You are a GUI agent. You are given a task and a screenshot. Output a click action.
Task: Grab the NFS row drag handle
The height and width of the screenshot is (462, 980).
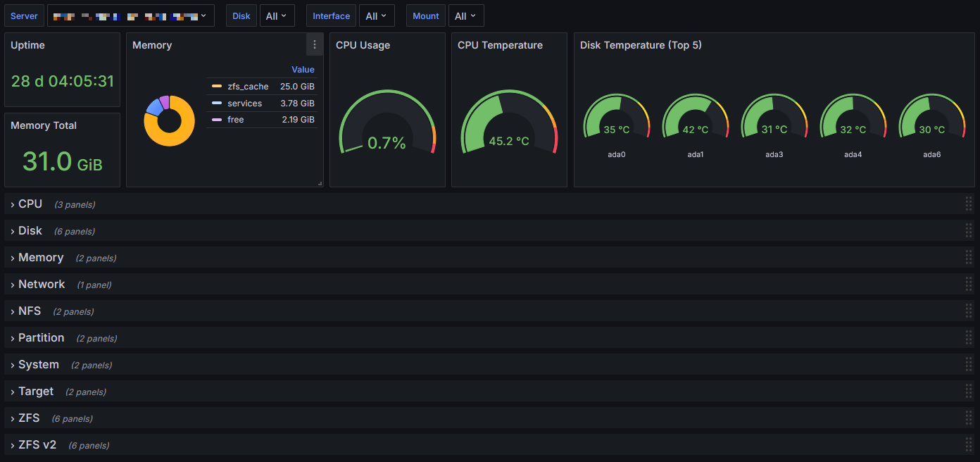969,311
